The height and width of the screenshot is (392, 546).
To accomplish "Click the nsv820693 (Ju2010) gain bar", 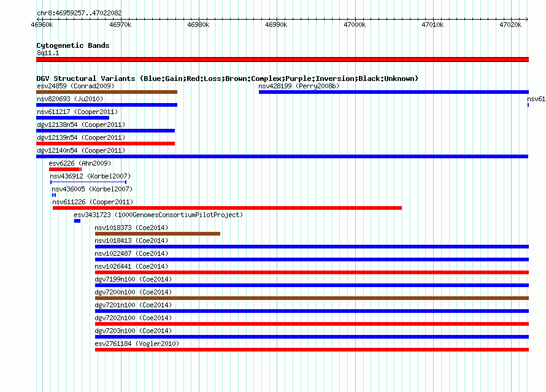I will click(107, 105).
